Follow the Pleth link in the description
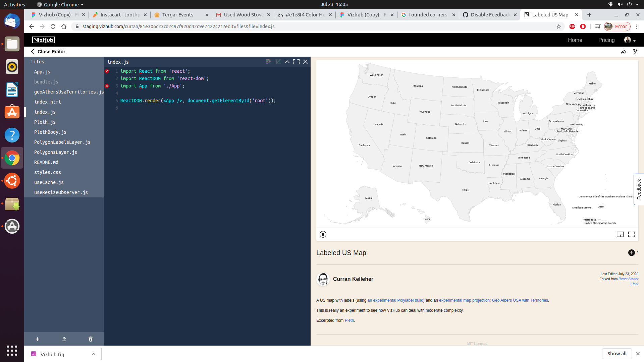The width and height of the screenshot is (644, 362). (x=349, y=320)
